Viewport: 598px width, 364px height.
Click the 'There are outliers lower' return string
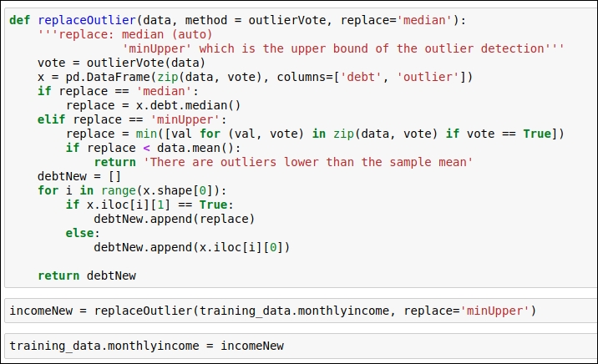[308, 162]
